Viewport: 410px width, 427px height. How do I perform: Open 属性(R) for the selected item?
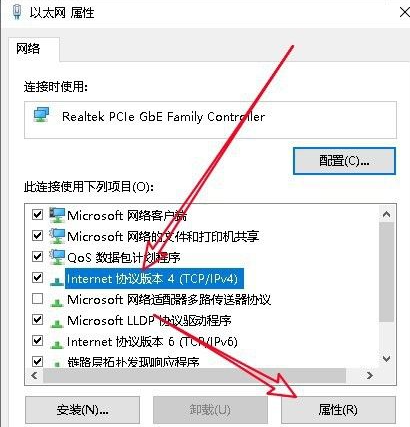tap(338, 410)
